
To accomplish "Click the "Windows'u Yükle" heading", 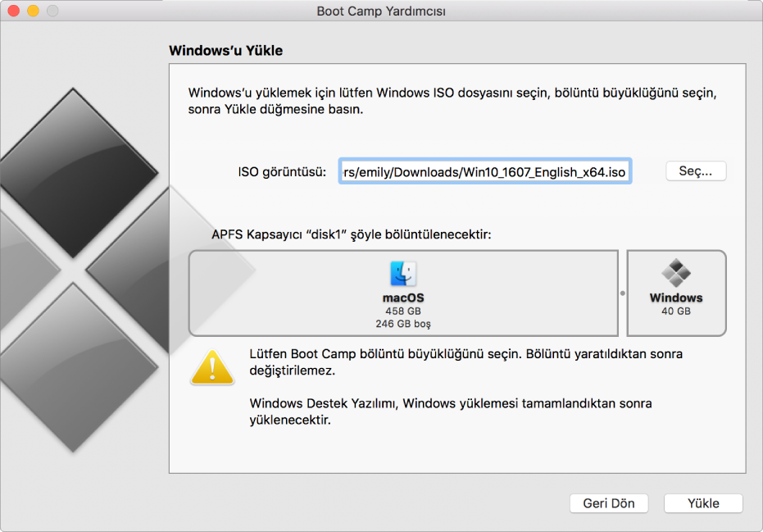I will [x=226, y=51].
